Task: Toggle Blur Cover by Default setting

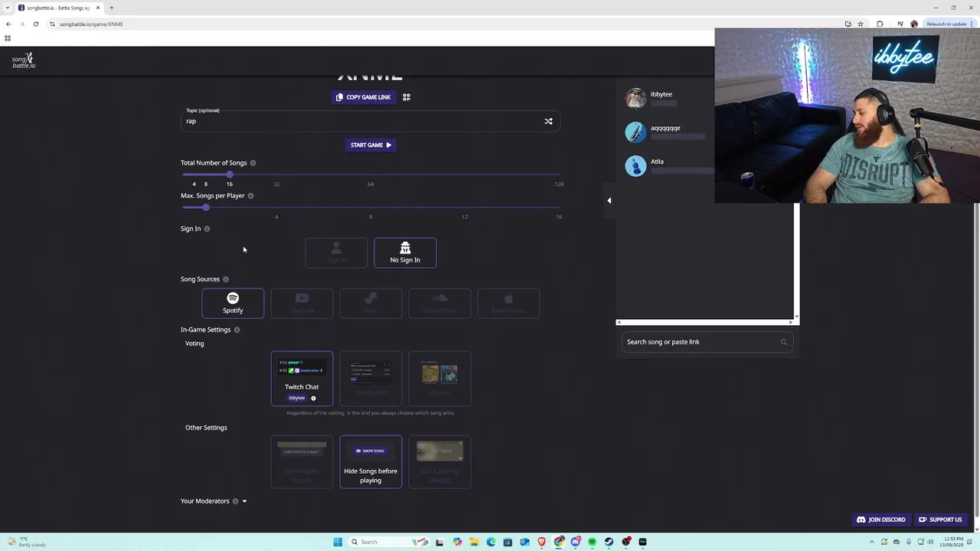Action: (x=439, y=461)
